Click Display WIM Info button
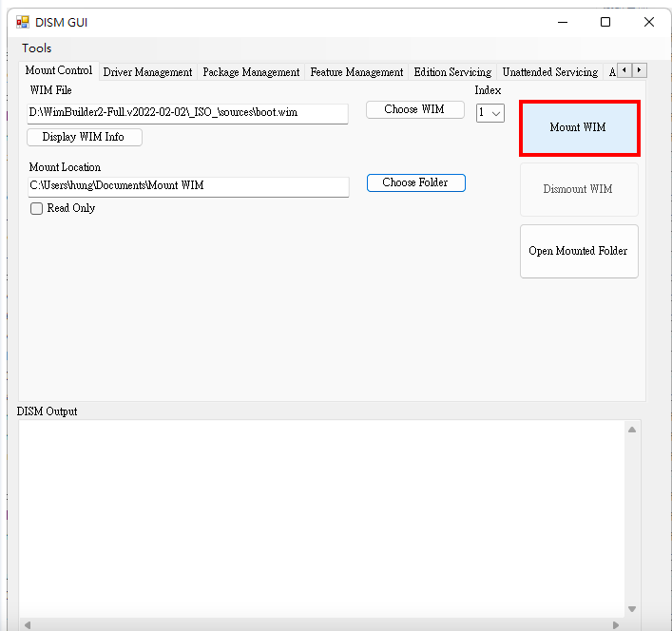Screen dimensions: 672x631 coord(85,137)
